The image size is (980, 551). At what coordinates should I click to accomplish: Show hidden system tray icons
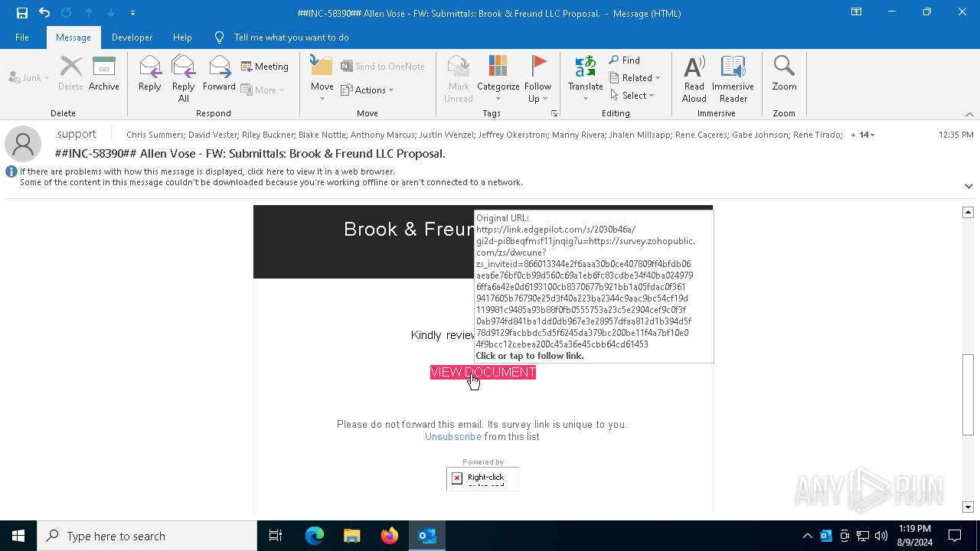pos(807,536)
